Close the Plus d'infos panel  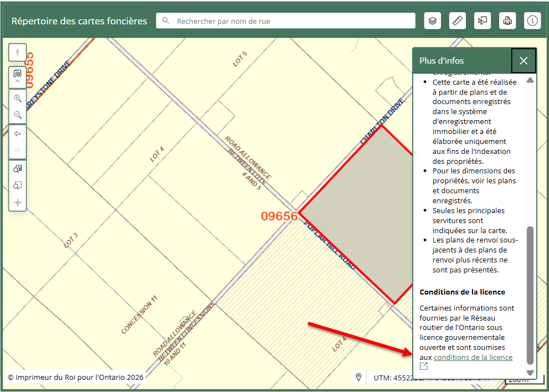pyautogui.click(x=524, y=61)
